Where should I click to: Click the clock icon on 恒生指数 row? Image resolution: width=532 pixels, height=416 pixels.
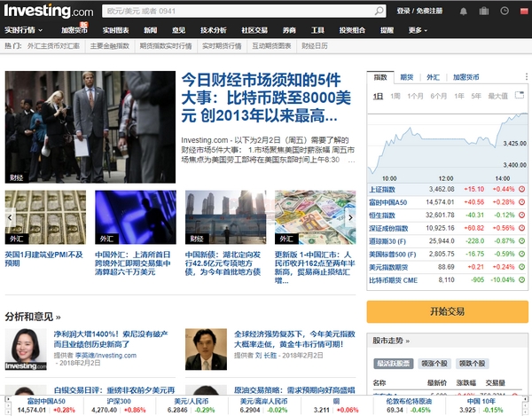point(522,216)
